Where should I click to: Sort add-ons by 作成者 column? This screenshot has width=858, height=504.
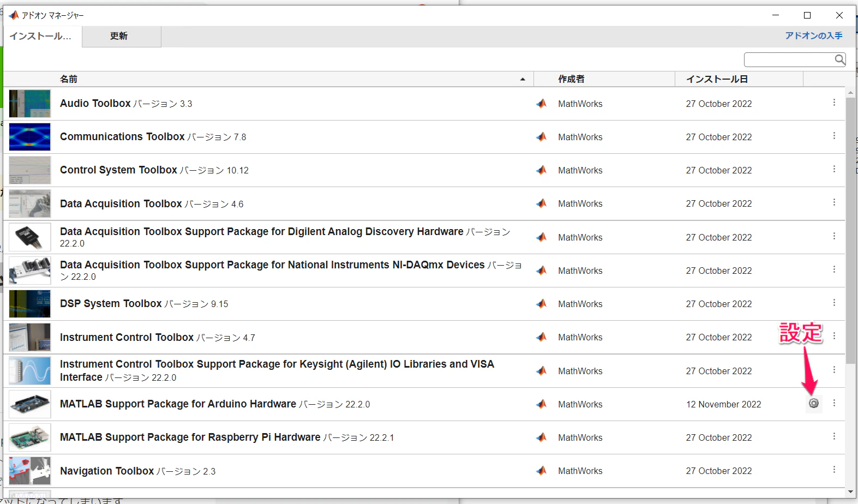point(604,79)
